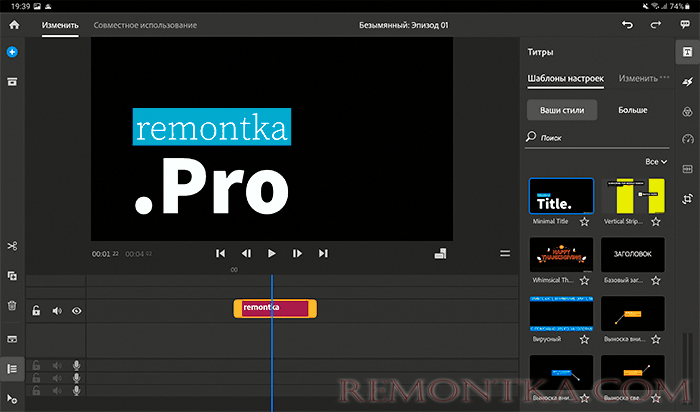700x412 pixels.
Task: Mute the remontka video track speaker
Action: coord(57,311)
